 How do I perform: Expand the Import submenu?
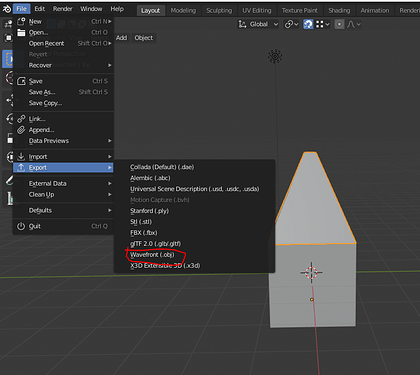click(x=63, y=157)
